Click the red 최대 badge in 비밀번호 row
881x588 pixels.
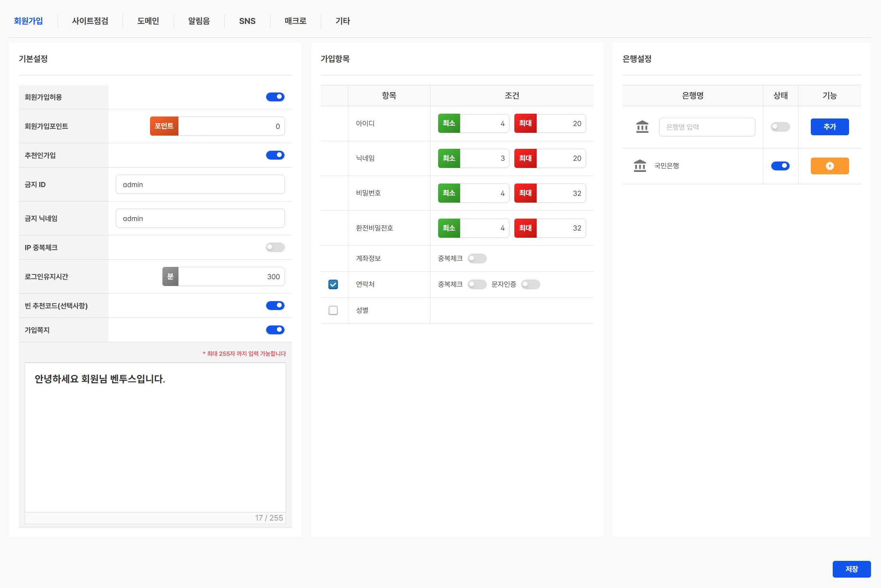click(525, 193)
